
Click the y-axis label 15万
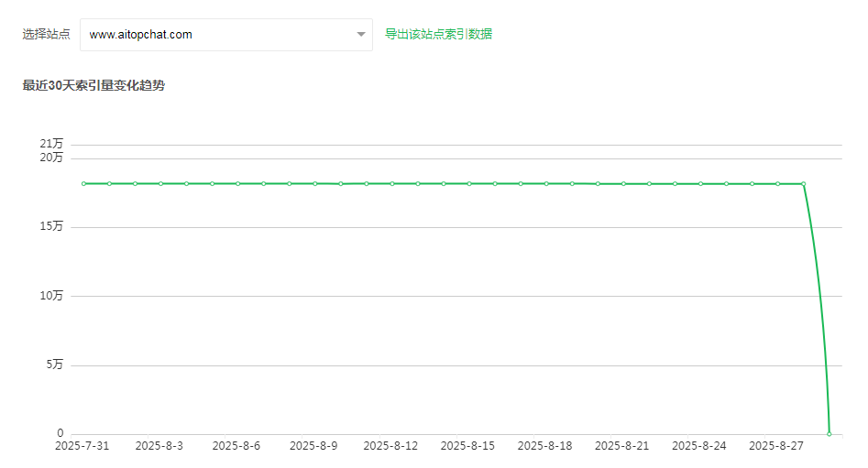tap(51, 226)
